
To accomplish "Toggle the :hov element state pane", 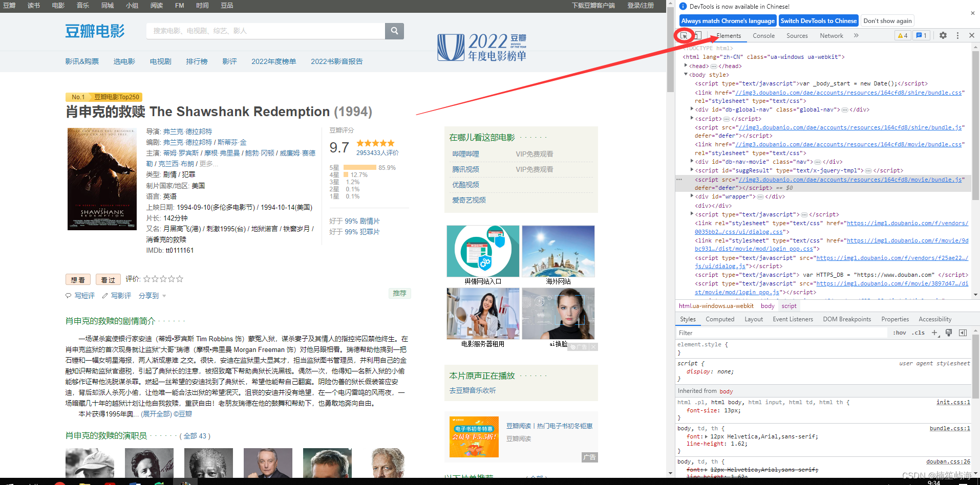I will click(900, 333).
